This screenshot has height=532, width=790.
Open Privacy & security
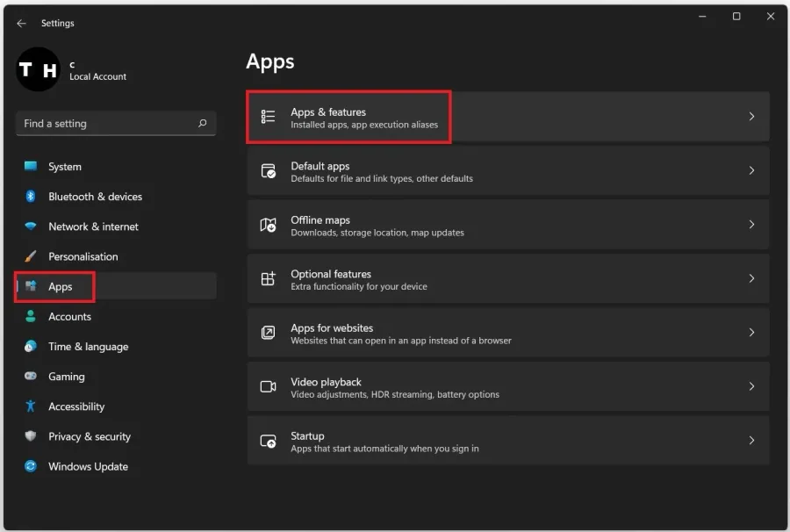[117, 436]
